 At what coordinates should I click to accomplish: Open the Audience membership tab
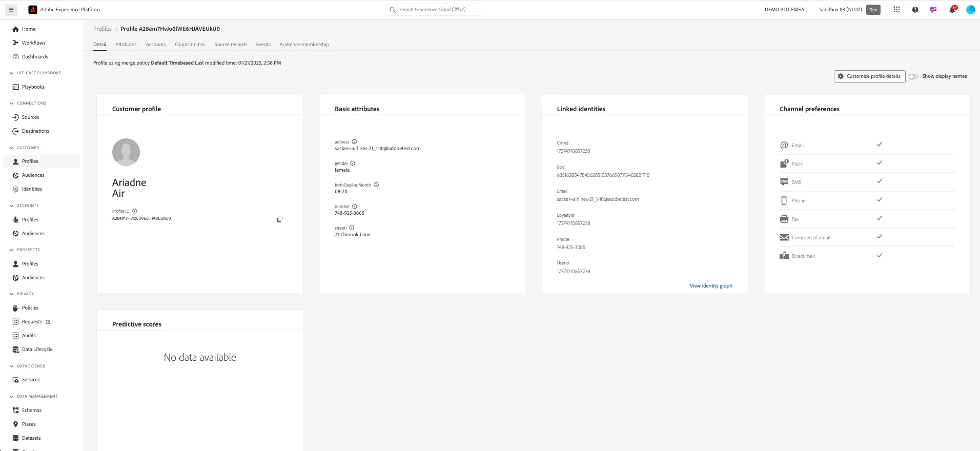coord(304,45)
